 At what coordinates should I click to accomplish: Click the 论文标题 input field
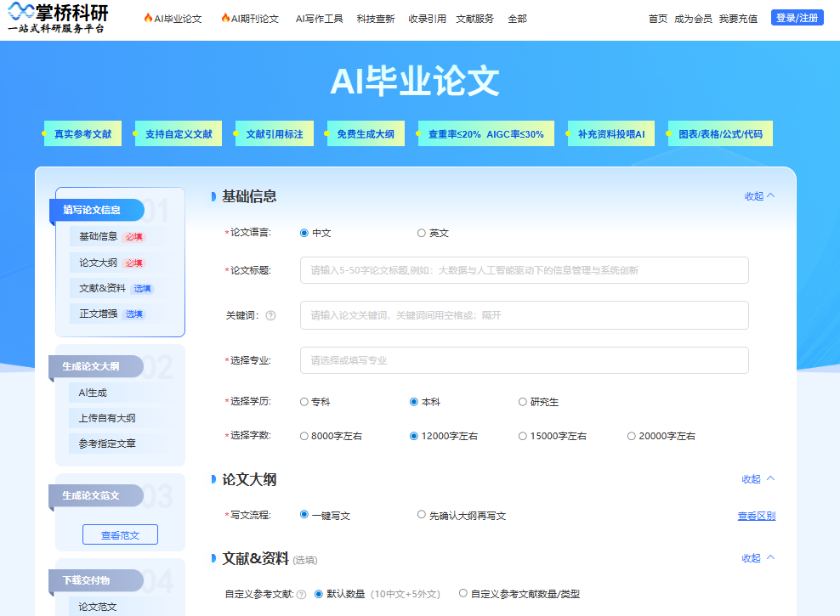point(522,270)
